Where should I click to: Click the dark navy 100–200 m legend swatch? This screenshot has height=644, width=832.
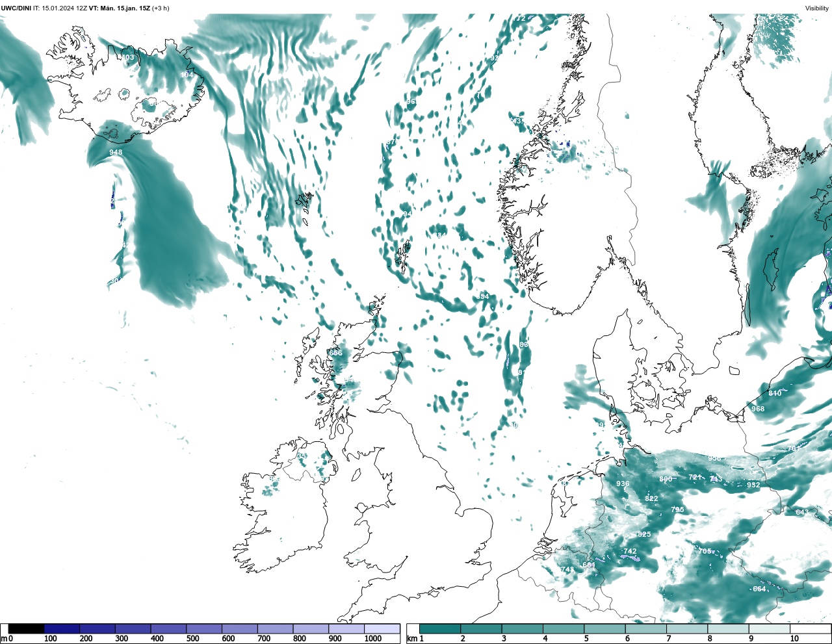tap(62, 629)
